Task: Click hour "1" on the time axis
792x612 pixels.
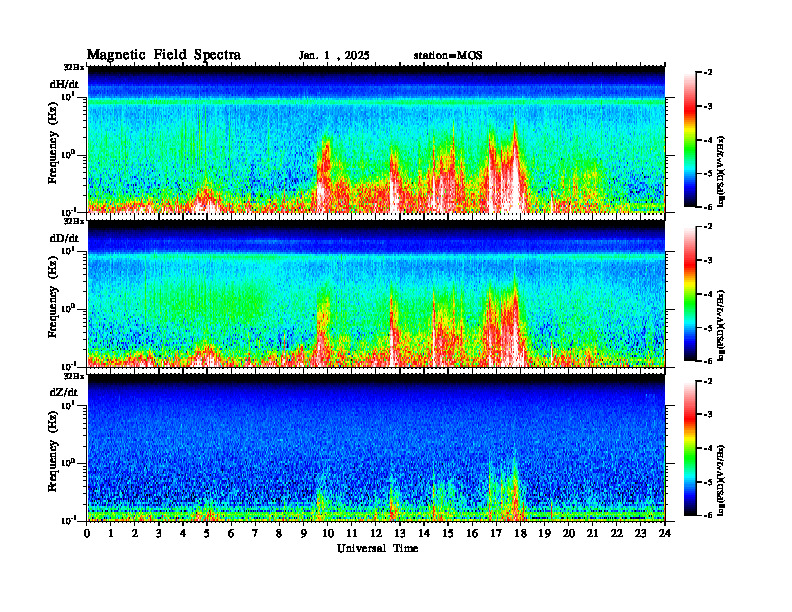Action: [x=111, y=534]
